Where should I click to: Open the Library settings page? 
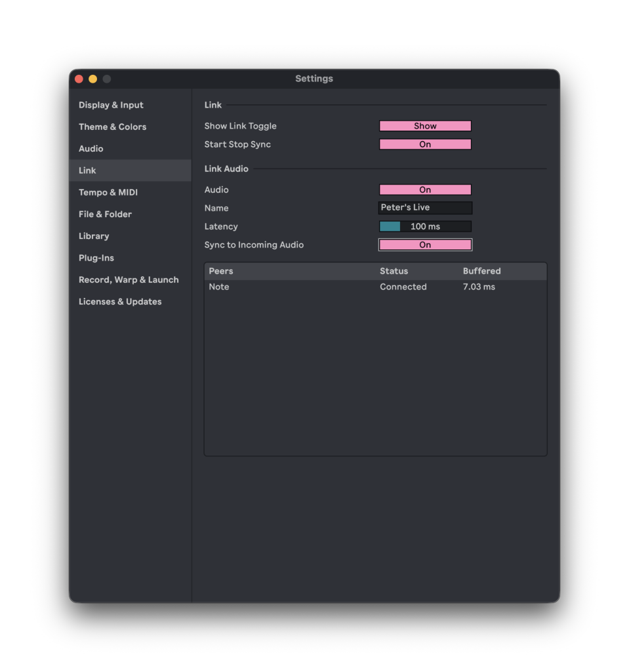coord(94,236)
